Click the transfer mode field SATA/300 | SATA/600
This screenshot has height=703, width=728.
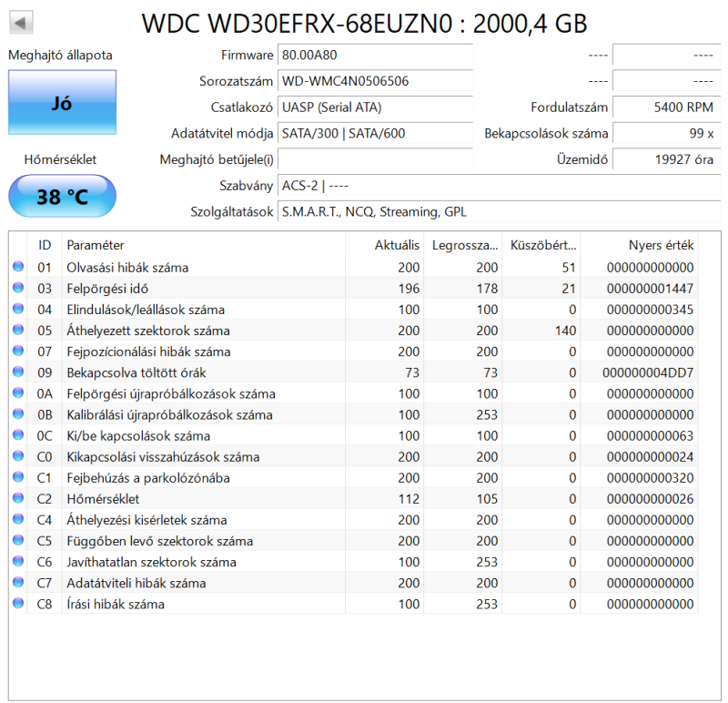pos(375,133)
